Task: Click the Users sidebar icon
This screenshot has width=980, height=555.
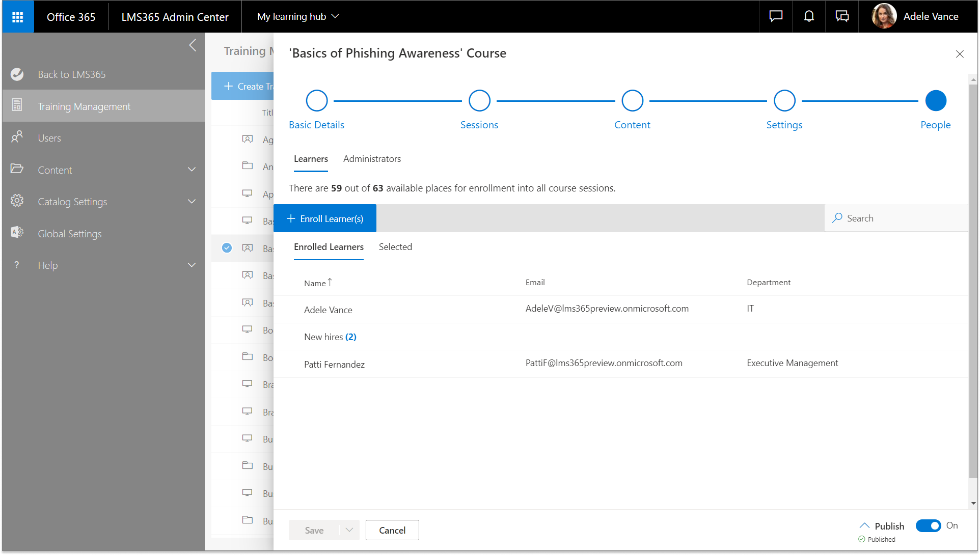Action: coord(17,137)
